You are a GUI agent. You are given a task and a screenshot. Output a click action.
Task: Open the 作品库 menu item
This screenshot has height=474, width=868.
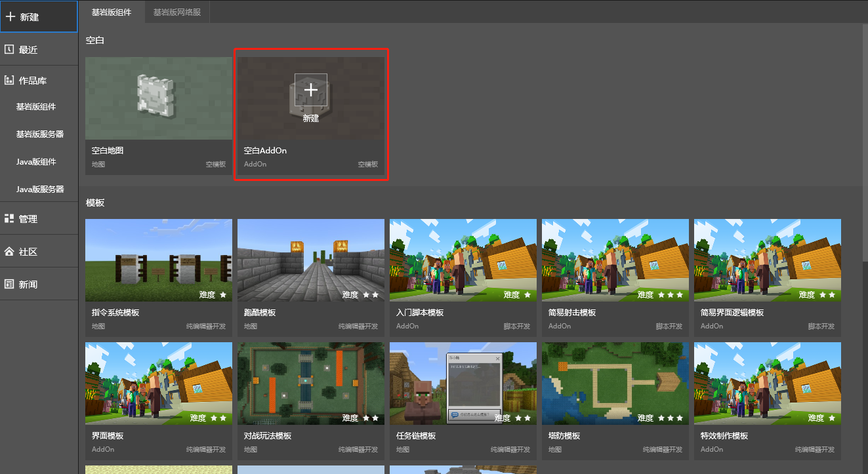click(39, 81)
